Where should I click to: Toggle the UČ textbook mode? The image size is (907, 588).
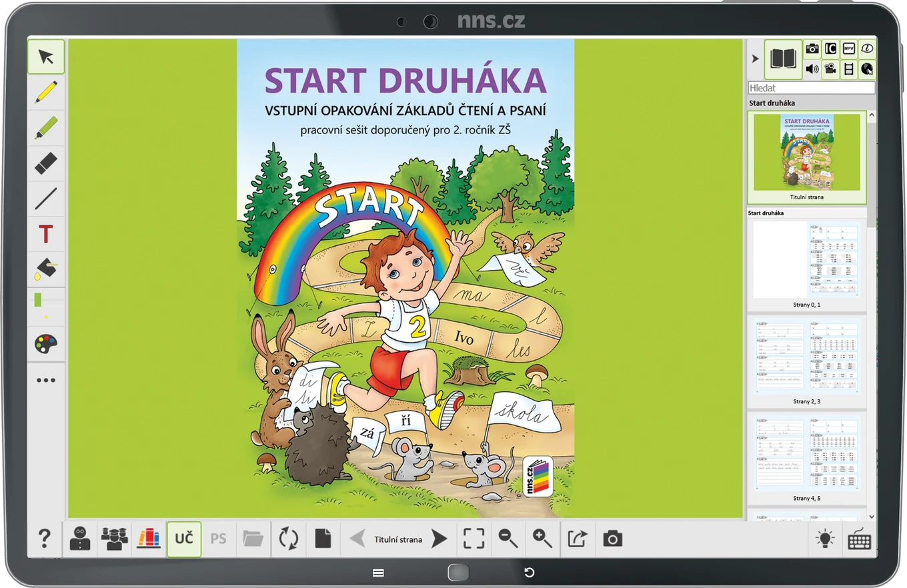point(183,539)
